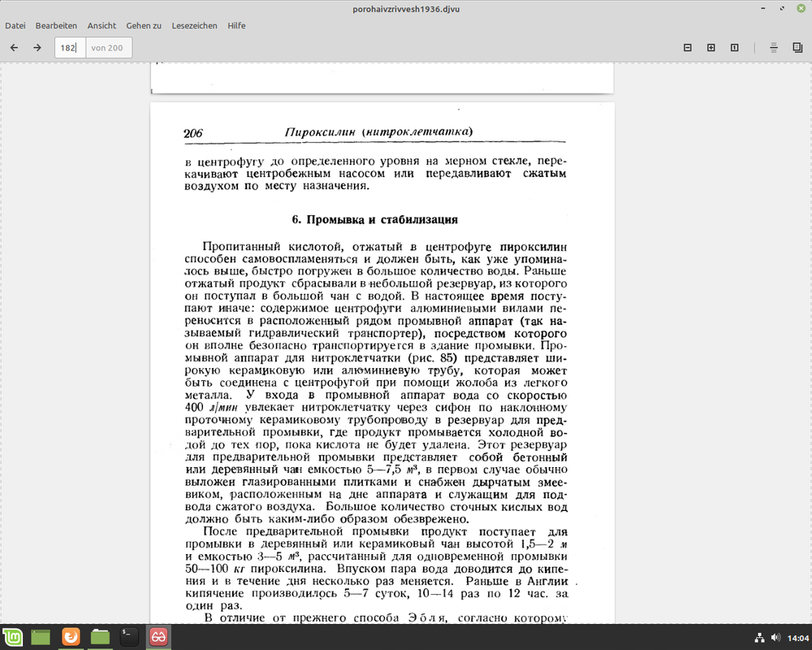The height and width of the screenshot is (650, 812).
Task: Open the terminal from the taskbar
Action: pyautogui.click(x=129, y=637)
